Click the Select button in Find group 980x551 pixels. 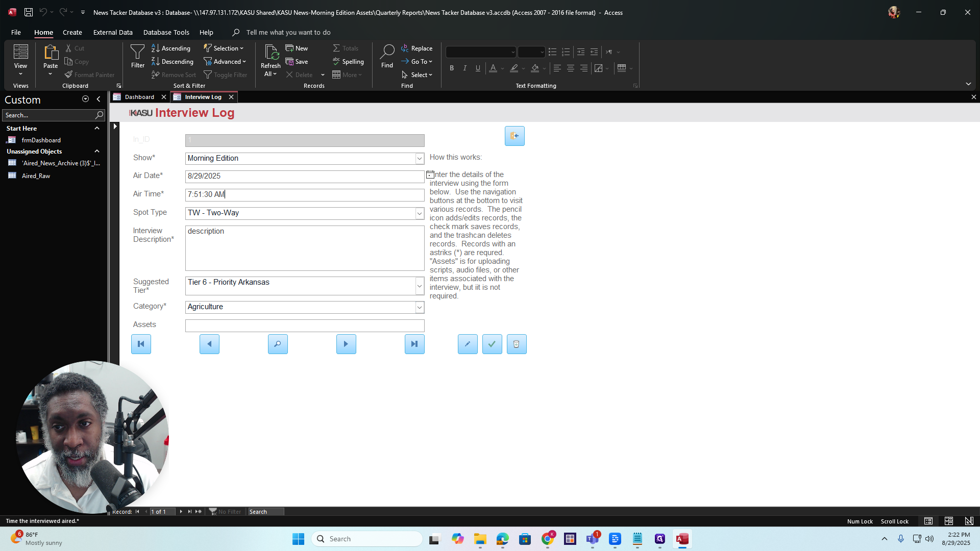click(x=416, y=74)
